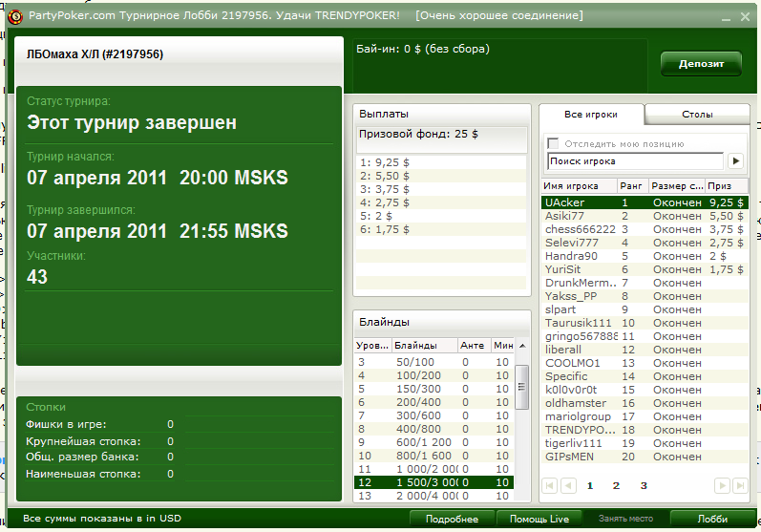Select player Specific row
Screen dimensions: 761x532
click(x=645, y=376)
